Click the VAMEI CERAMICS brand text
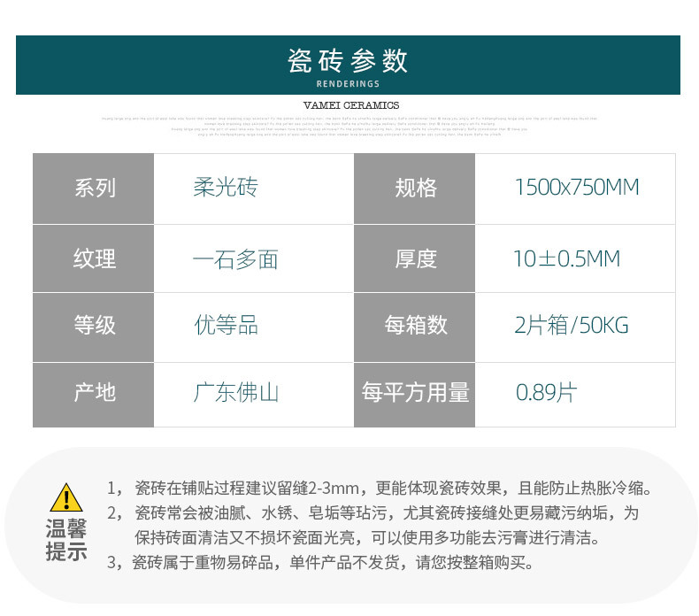The width and height of the screenshot is (699, 616). pyautogui.click(x=351, y=105)
